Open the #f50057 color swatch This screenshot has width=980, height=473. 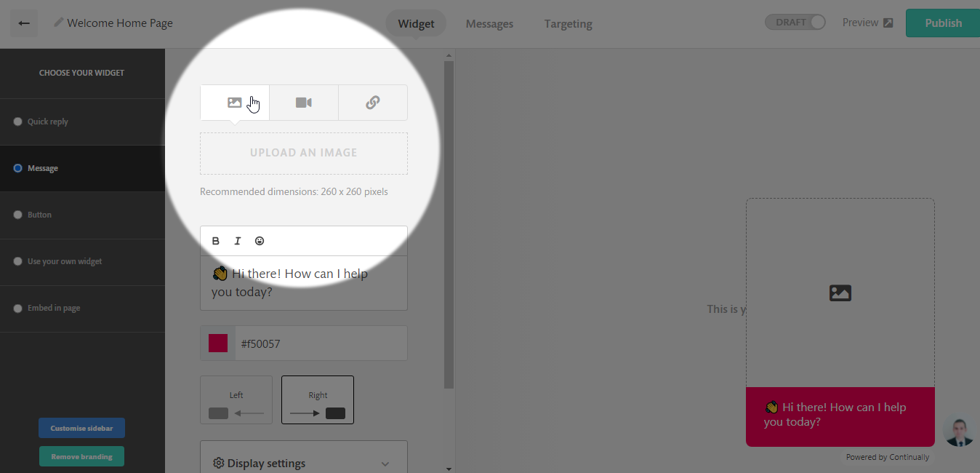pos(217,343)
